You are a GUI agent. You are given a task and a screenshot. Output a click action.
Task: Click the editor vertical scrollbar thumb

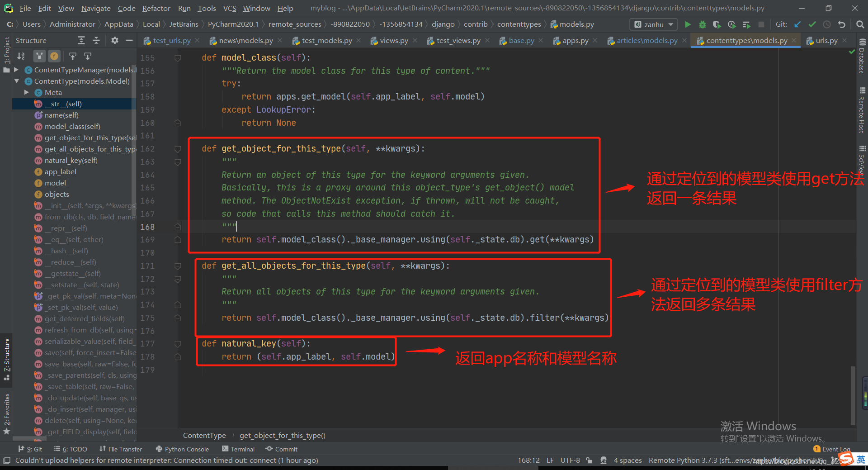click(x=853, y=395)
